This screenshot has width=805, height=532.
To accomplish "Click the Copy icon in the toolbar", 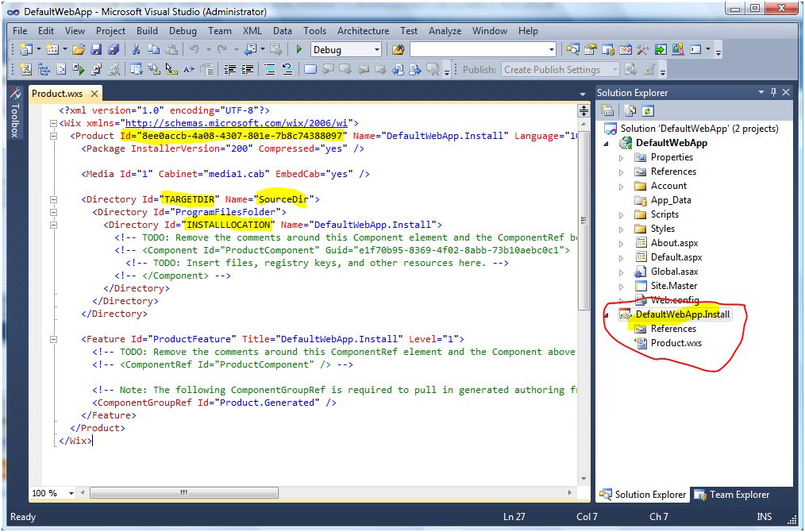I will point(153,49).
